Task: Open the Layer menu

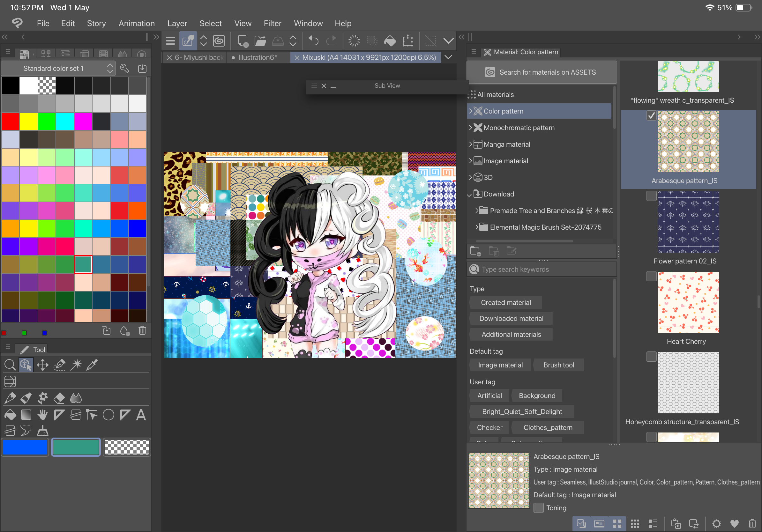Action: coord(177,23)
